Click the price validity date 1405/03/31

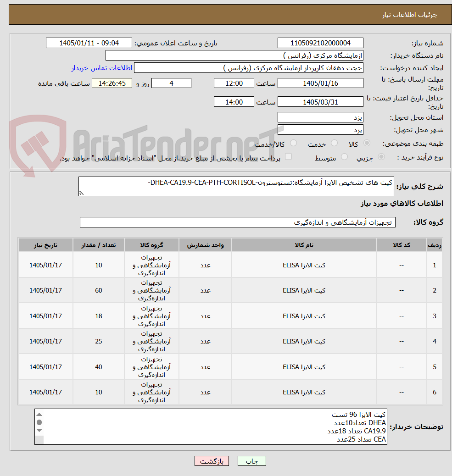pos(320,102)
